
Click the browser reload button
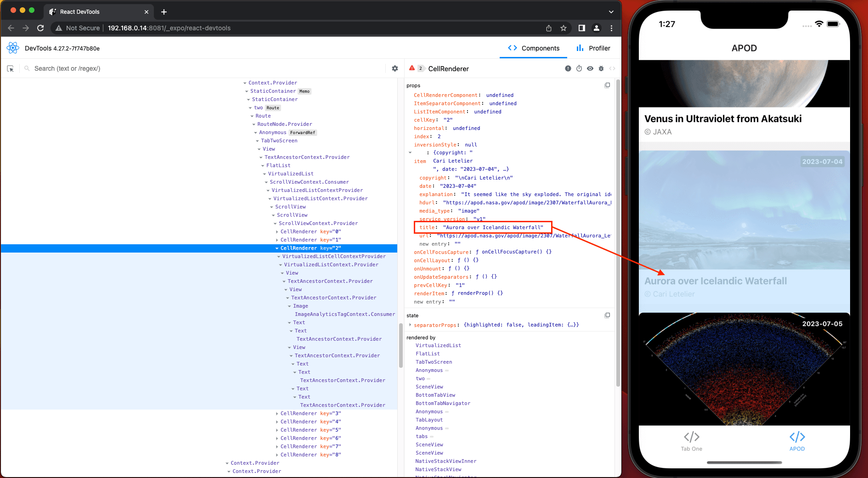tap(40, 28)
